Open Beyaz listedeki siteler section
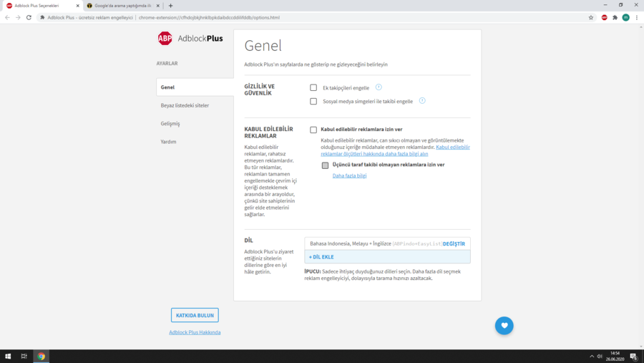Image resolution: width=644 pixels, height=363 pixels. 185,105
